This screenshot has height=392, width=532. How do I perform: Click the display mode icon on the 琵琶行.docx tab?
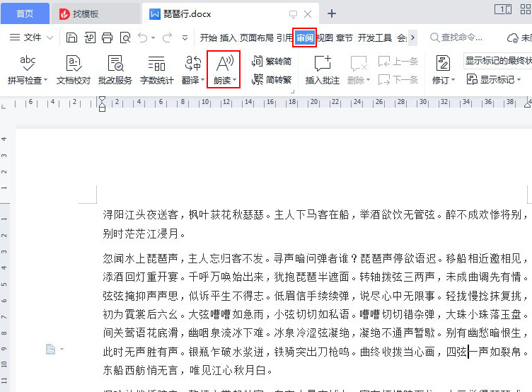click(293, 14)
